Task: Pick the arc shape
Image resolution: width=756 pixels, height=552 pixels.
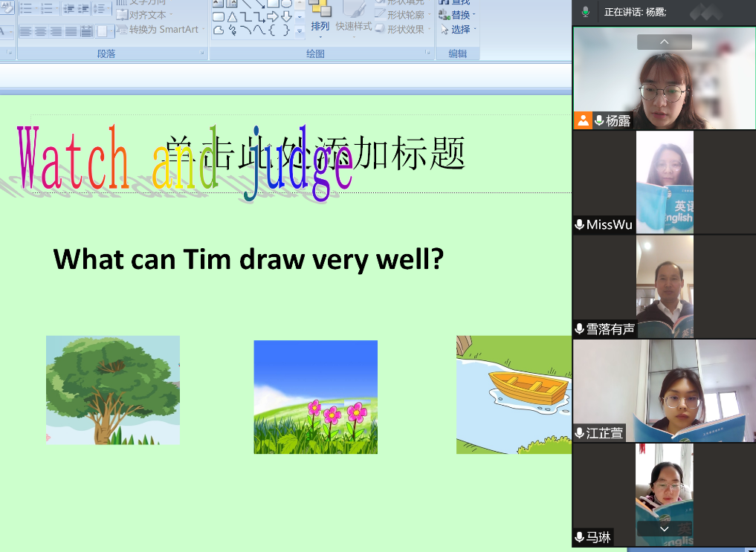Action: point(246,30)
